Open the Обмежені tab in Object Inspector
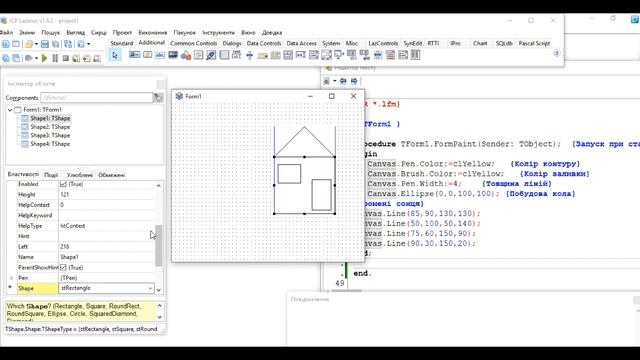 pos(111,175)
